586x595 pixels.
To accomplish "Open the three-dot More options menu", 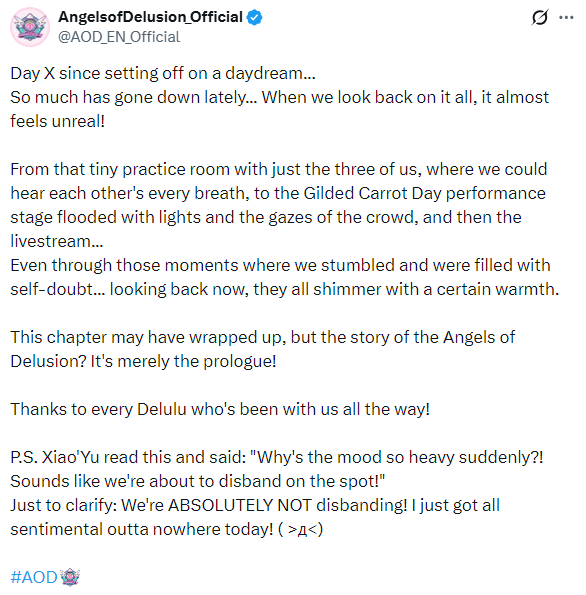I will (x=566, y=17).
